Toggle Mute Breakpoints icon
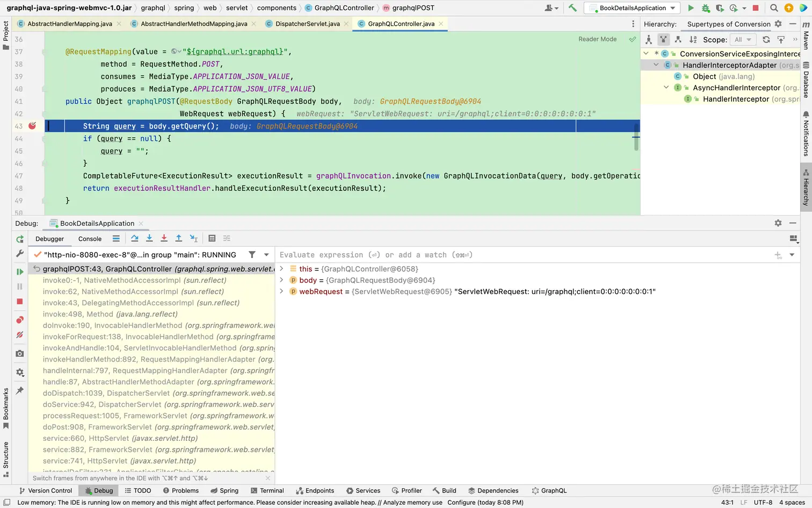This screenshot has height=508, width=812. 20,334
